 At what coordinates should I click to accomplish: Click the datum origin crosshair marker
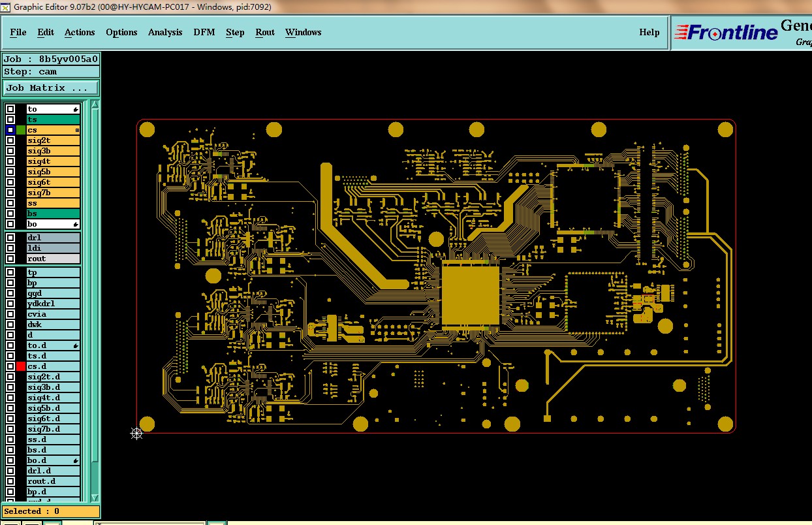click(136, 434)
